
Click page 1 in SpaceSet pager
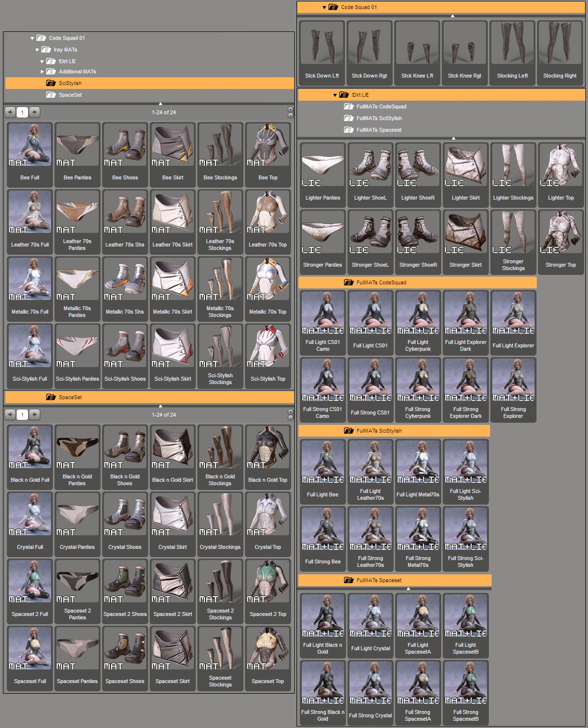[22, 415]
